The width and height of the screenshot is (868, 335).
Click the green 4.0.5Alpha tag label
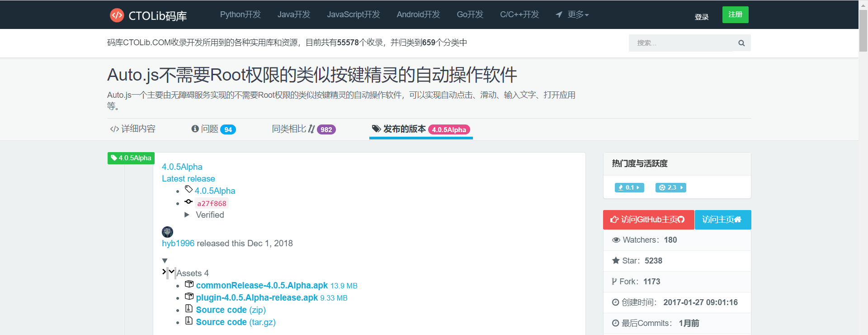[x=131, y=158]
